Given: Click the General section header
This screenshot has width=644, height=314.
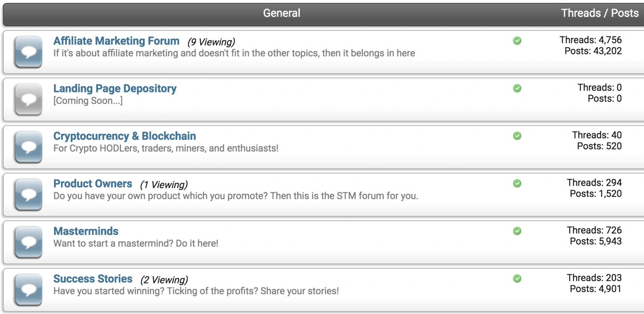Looking at the screenshot, I should click(x=281, y=13).
